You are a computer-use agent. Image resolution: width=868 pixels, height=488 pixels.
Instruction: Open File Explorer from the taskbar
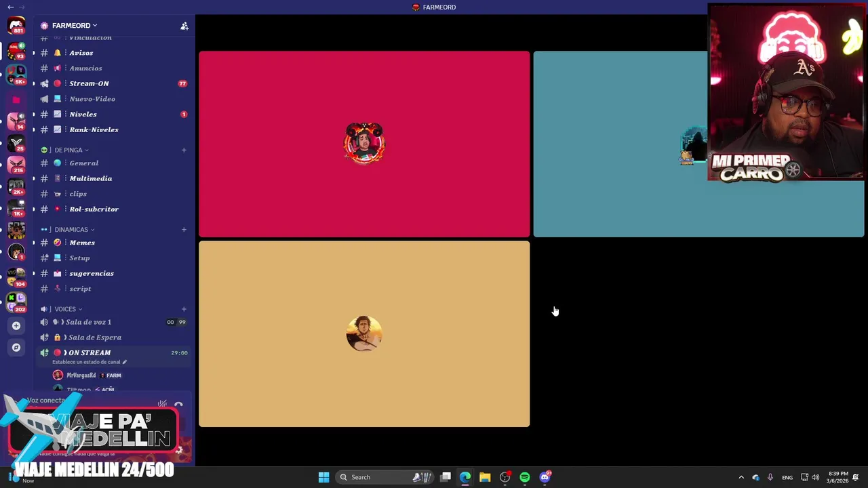485,477
